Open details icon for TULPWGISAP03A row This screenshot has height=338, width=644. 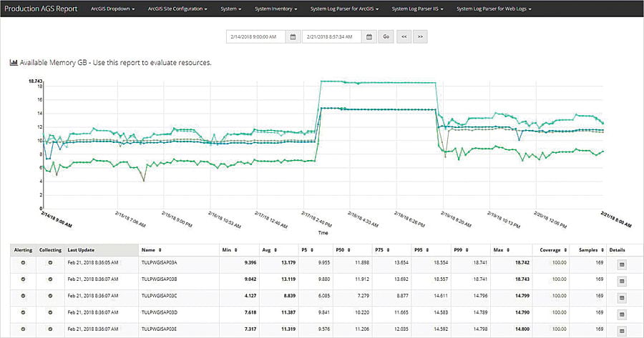tap(622, 265)
